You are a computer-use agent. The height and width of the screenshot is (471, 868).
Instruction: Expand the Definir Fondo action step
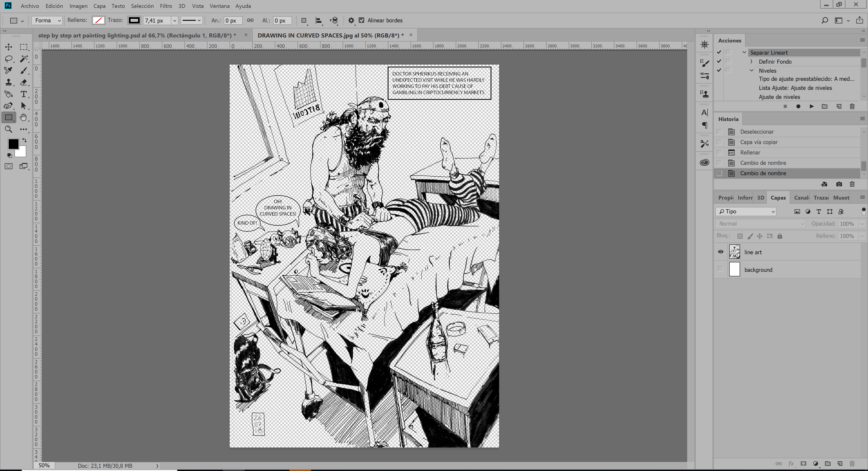click(751, 62)
